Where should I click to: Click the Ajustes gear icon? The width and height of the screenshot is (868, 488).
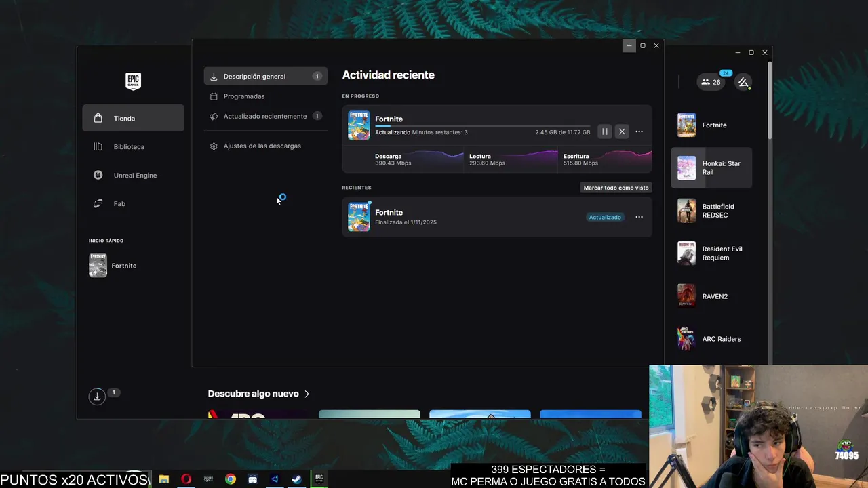pyautogui.click(x=214, y=146)
